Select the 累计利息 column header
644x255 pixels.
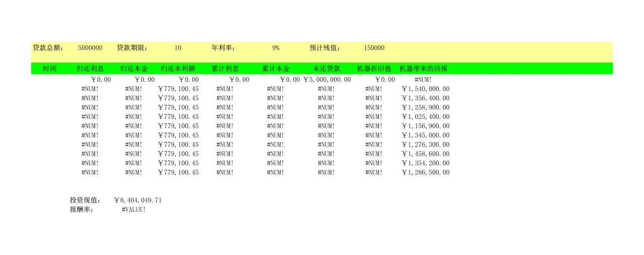[225, 69]
